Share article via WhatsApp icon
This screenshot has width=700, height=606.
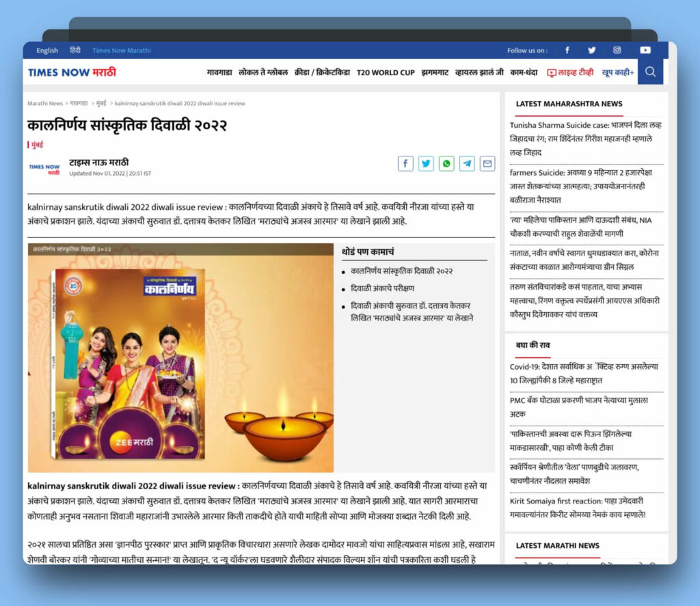(446, 163)
